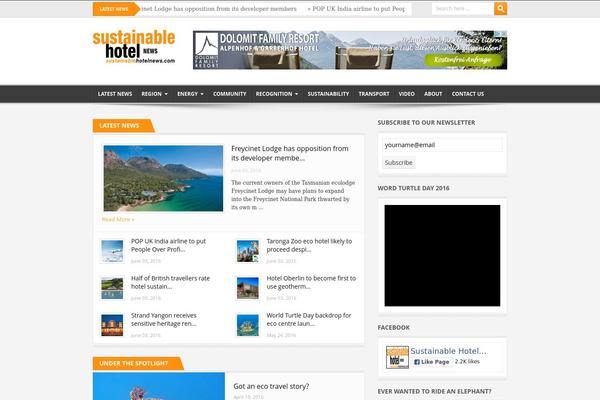Open the Video menu item
Viewport: 600px width, 400px height.
pyautogui.click(x=406, y=94)
